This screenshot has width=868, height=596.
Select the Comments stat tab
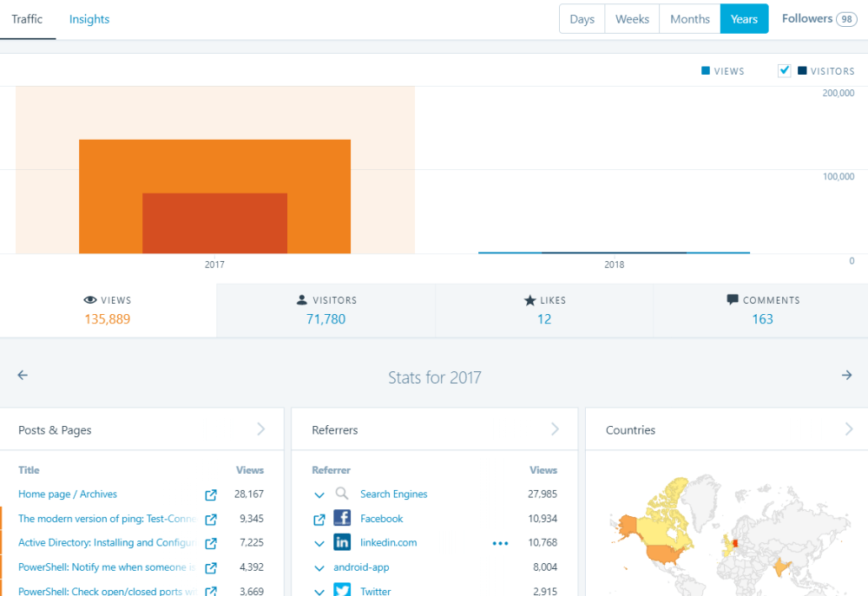(761, 310)
